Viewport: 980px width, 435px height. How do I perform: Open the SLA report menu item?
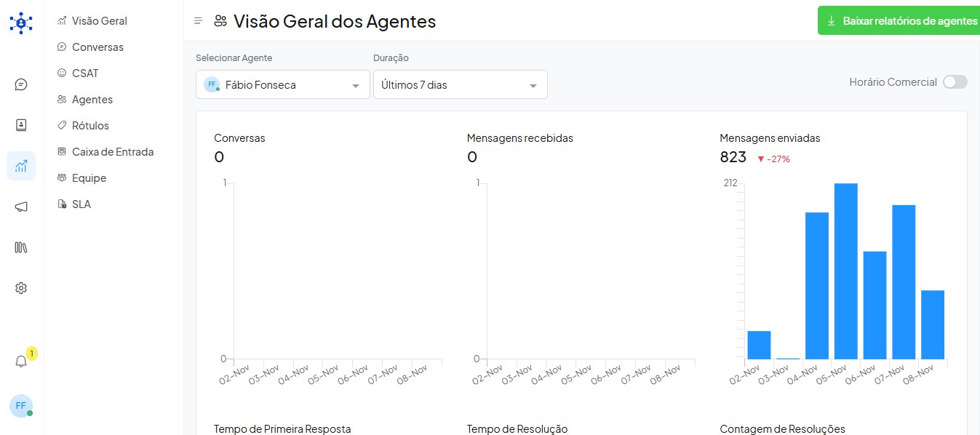point(81,204)
